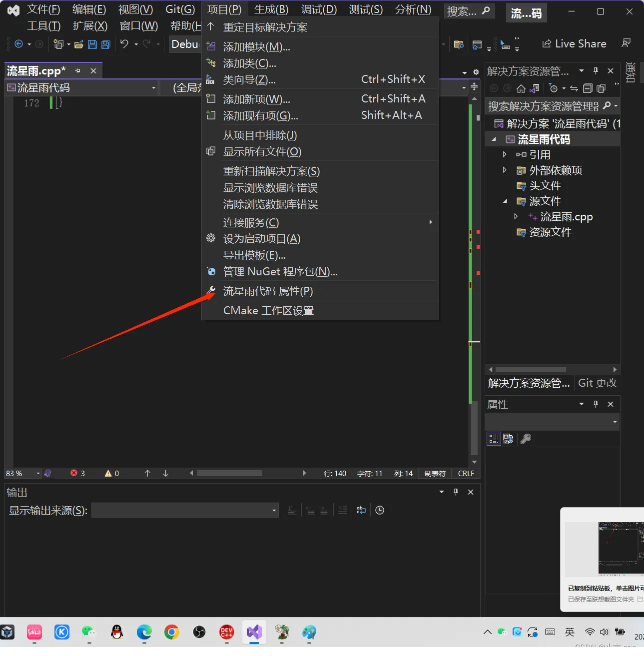Pin the Properties panel

[x=596, y=404]
